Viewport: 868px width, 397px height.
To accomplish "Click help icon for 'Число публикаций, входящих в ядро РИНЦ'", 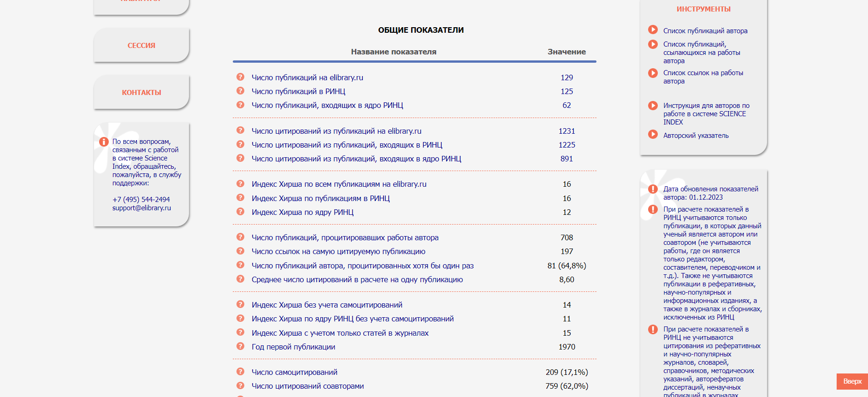I will pos(240,105).
